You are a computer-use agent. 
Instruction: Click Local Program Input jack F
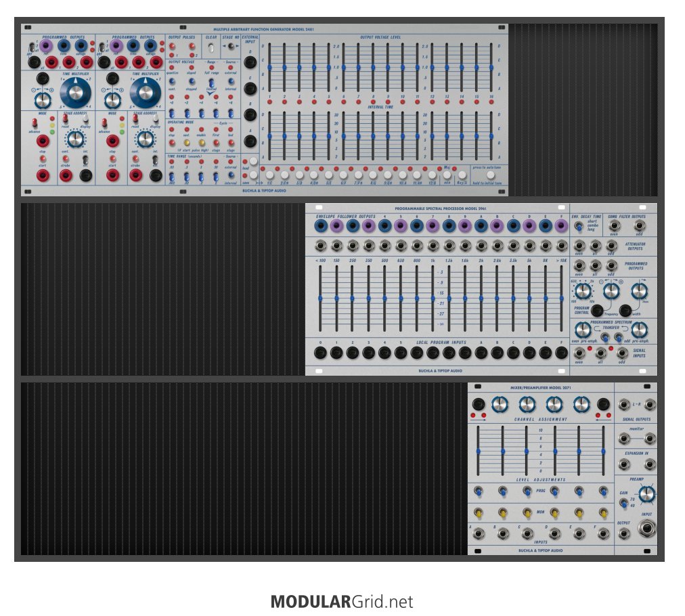tap(561, 353)
